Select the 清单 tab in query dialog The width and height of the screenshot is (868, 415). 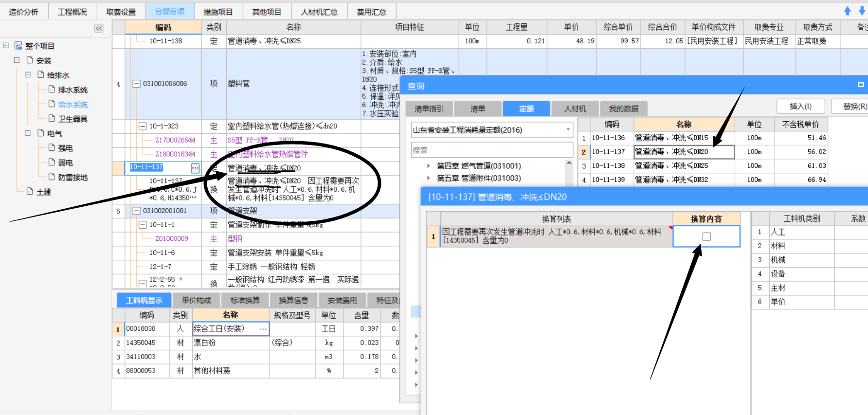click(477, 108)
